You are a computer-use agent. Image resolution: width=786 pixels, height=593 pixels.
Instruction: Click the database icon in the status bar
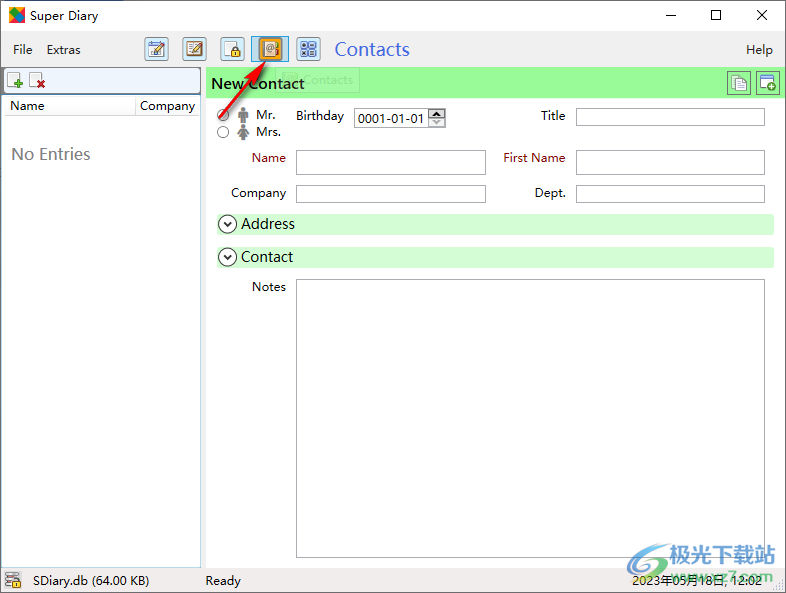point(13,580)
